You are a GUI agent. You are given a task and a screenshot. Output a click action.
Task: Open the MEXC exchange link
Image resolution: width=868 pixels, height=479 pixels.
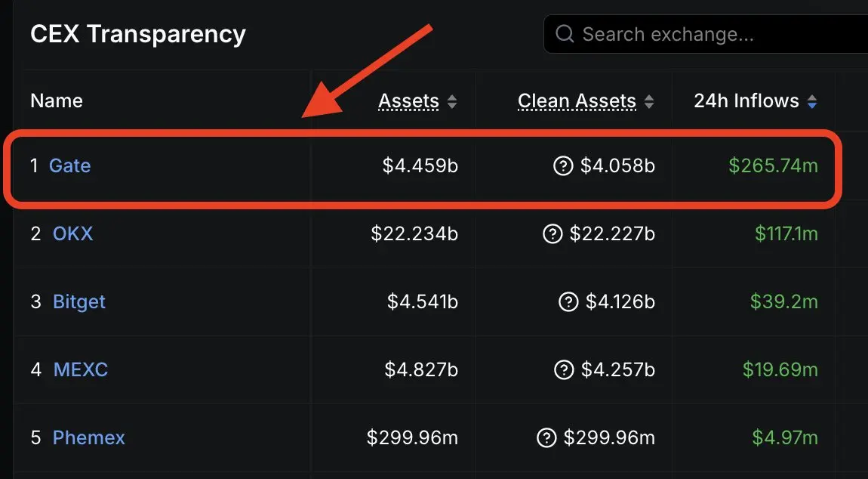coord(80,369)
